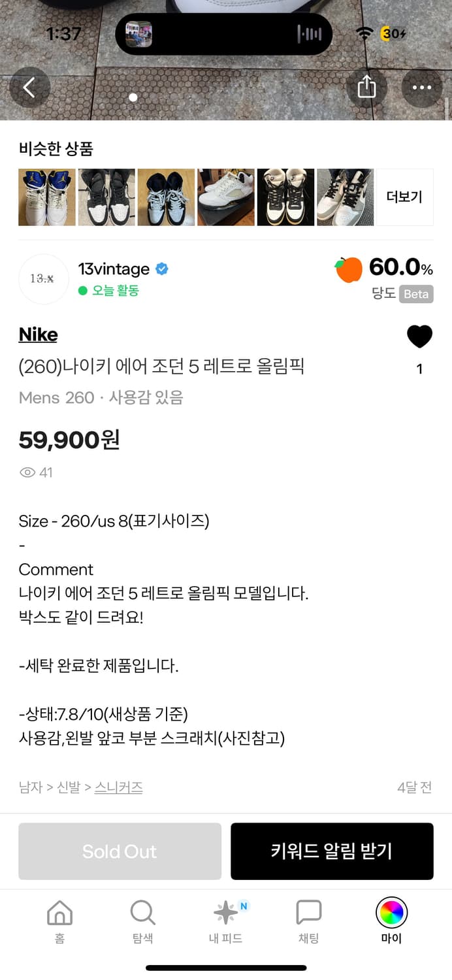The image size is (452, 980).
Task: Select the first blue Jordan thumbnail
Action: point(46,197)
